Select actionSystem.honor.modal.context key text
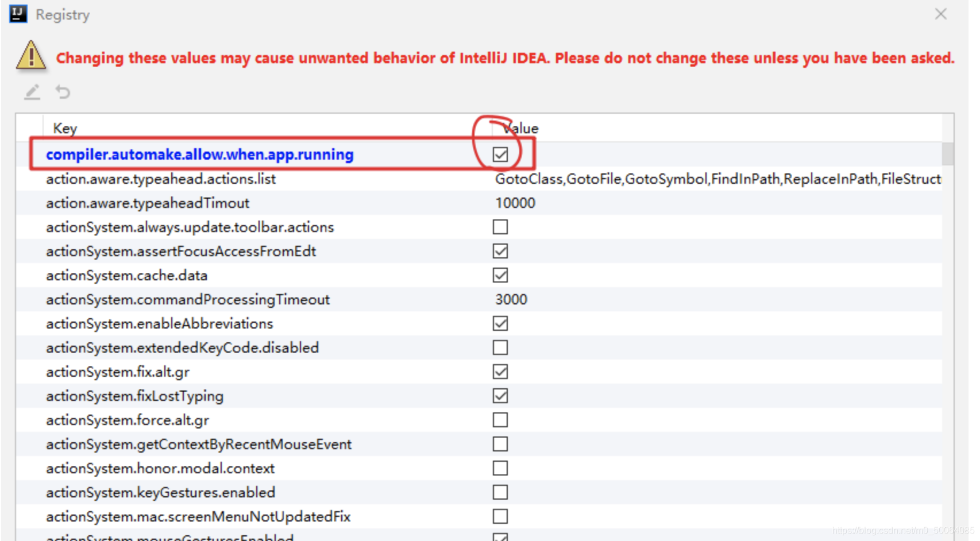Screen dimensions: 980x541 click(x=160, y=468)
